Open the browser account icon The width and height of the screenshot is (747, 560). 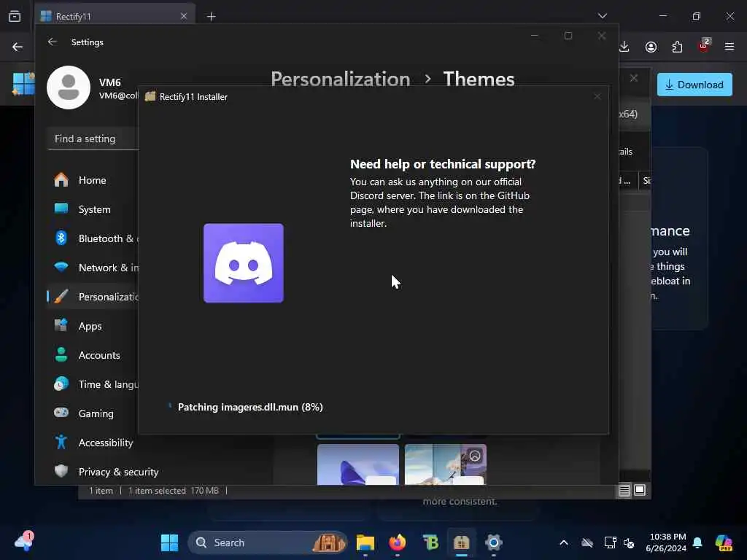[x=651, y=47]
